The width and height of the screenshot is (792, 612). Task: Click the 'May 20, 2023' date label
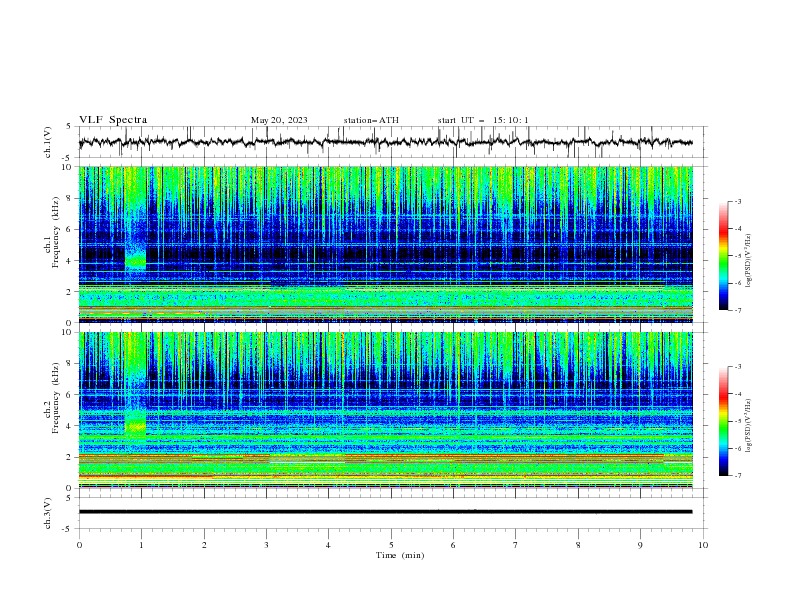[279, 120]
